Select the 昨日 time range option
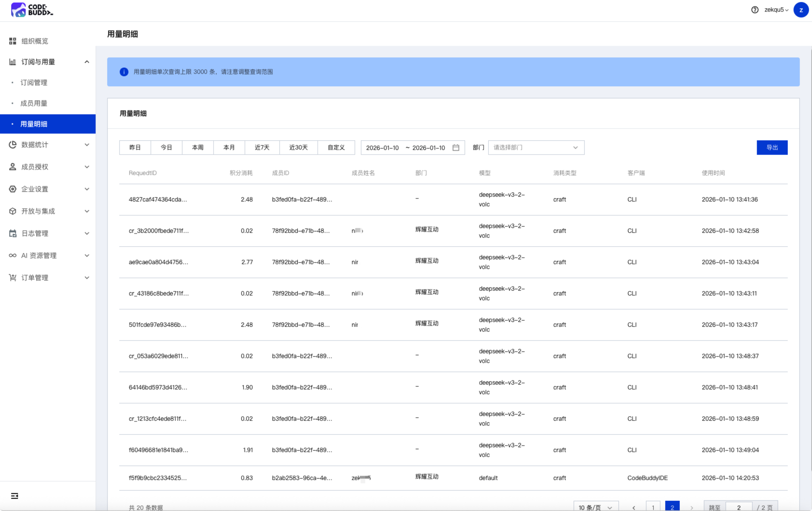This screenshot has width=812, height=511. pos(135,148)
